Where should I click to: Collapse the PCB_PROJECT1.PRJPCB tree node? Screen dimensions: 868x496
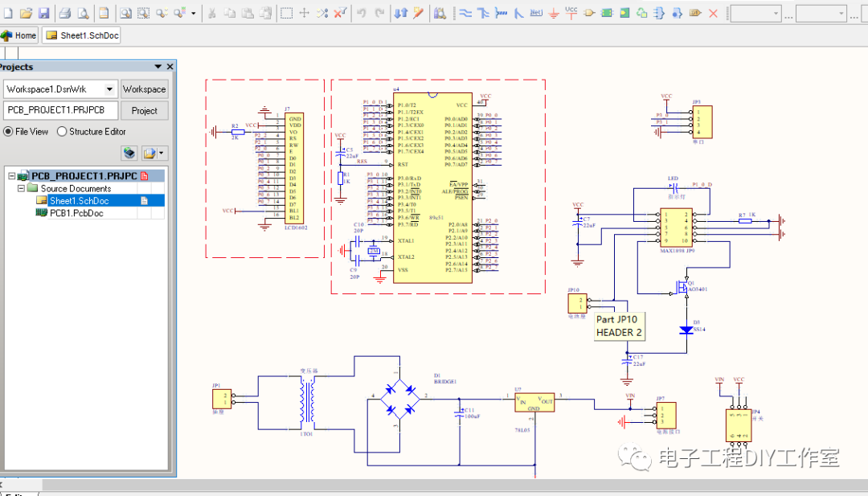(10, 175)
